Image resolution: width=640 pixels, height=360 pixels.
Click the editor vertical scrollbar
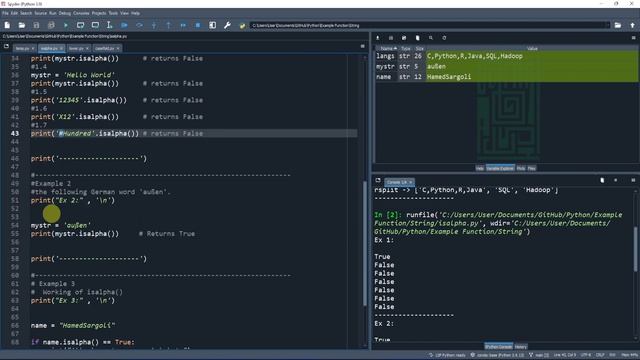[364, 243]
